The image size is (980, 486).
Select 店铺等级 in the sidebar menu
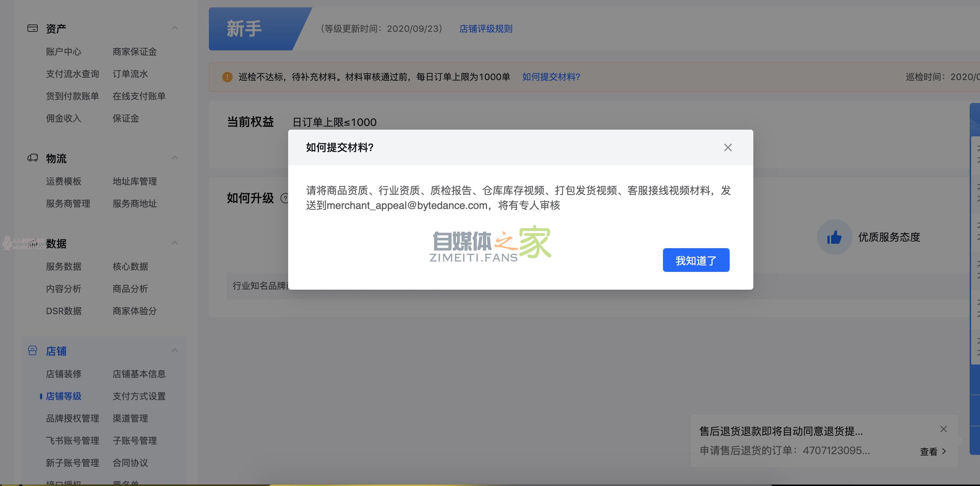[63, 396]
